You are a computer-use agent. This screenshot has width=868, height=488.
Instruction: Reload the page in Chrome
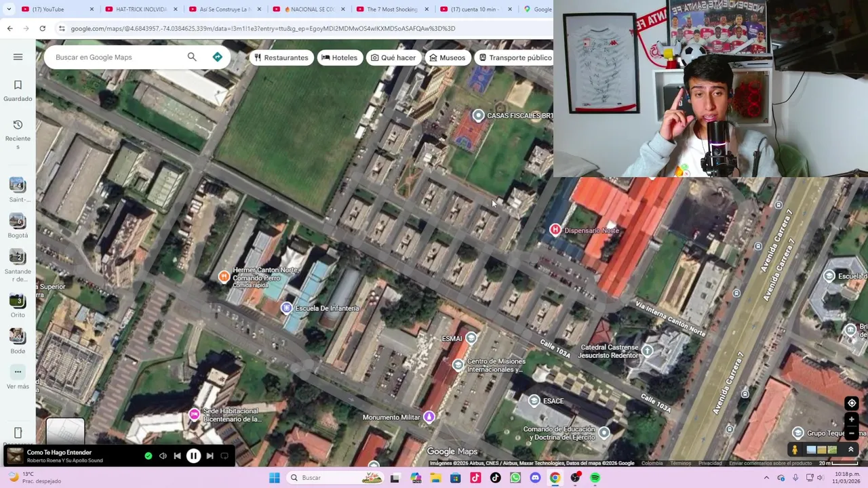(x=42, y=28)
